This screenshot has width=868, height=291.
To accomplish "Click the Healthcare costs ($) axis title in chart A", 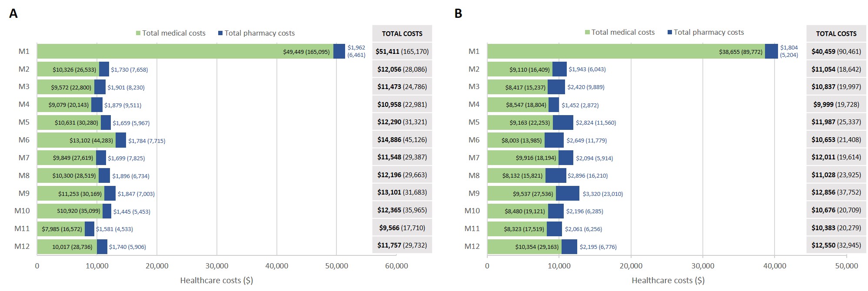I will pos(216,281).
